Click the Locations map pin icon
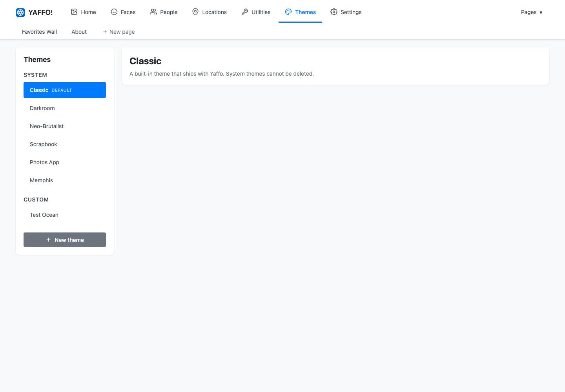Viewport: 565px width, 392px height. coord(195,12)
